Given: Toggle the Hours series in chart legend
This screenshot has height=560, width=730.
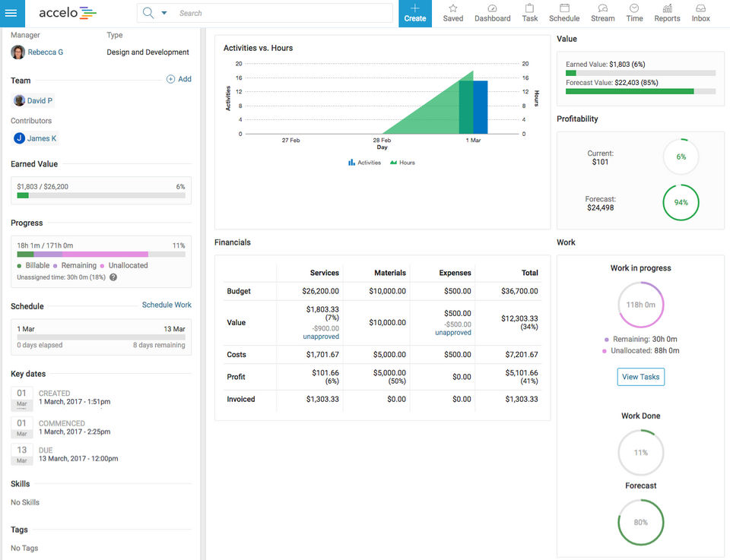Looking at the screenshot, I should pos(402,163).
